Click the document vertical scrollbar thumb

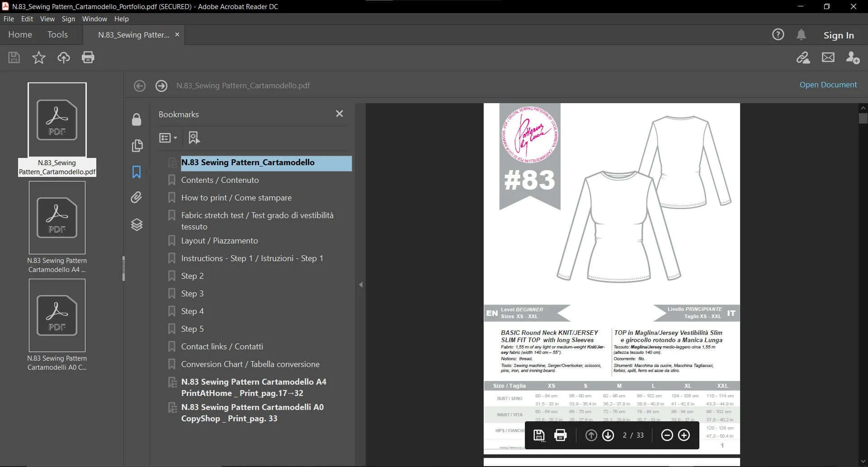click(863, 119)
